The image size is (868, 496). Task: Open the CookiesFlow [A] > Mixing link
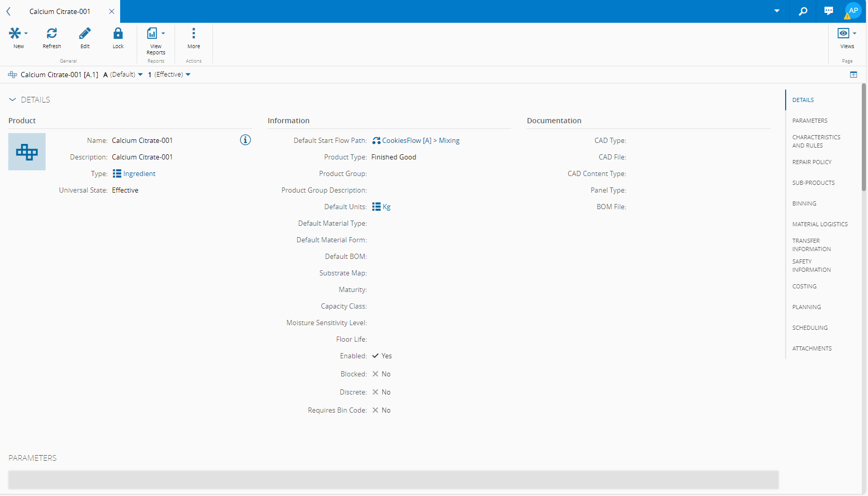[420, 140]
